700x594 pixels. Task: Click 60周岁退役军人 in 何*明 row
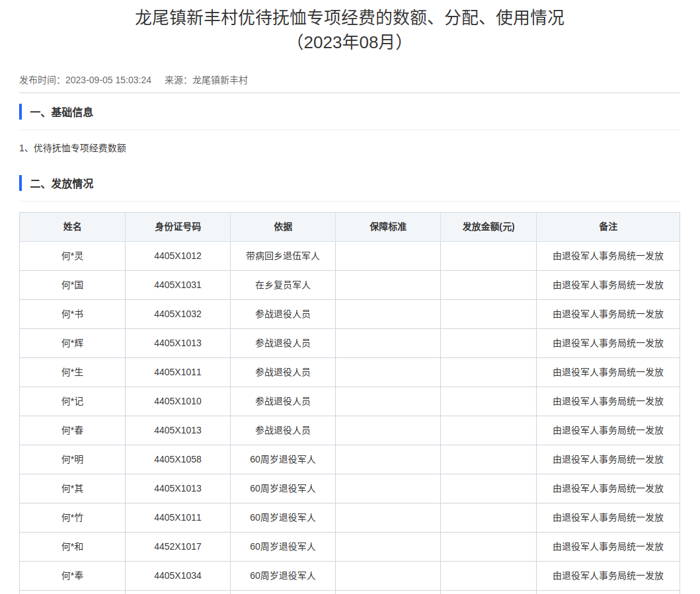click(283, 460)
